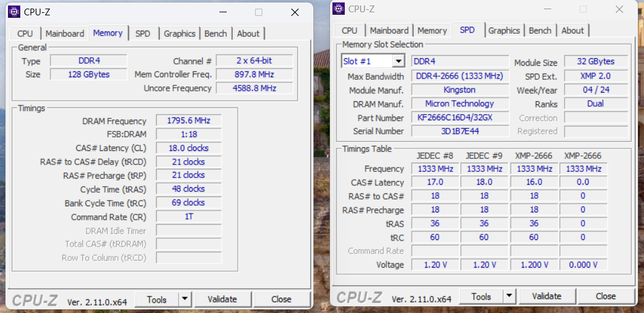Go to Bench tab in the SPD window

pyautogui.click(x=540, y=30)
